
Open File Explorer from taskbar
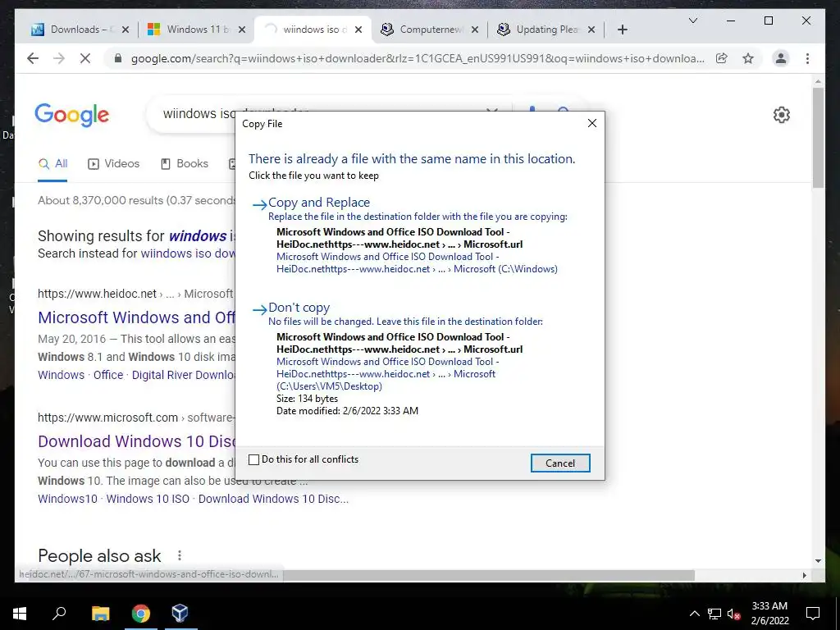tap(100, 613)
